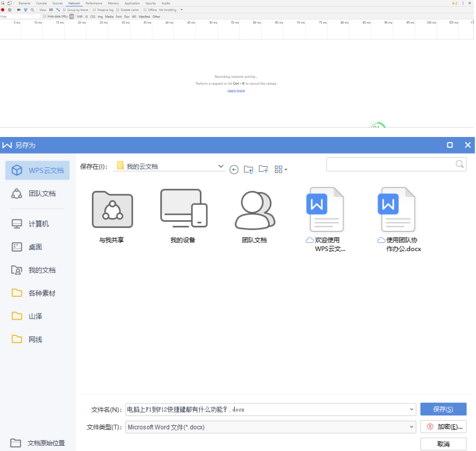
Task: Follow the Learn more link
Action: [236, 91]
